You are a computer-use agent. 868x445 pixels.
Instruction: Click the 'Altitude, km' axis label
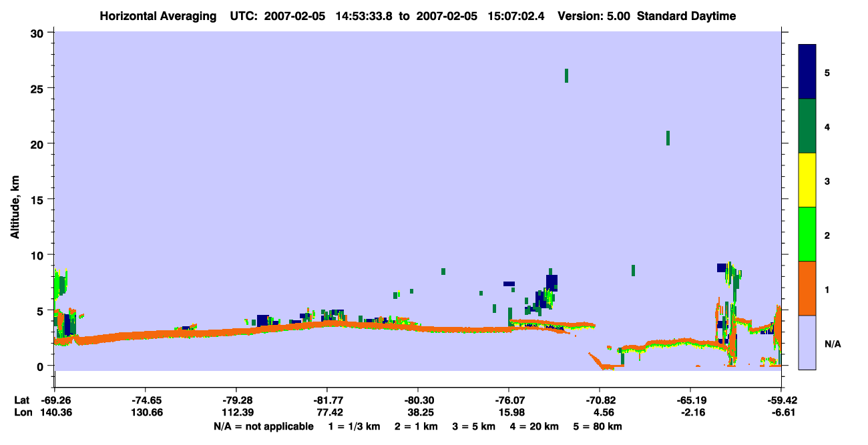[15, 207]
